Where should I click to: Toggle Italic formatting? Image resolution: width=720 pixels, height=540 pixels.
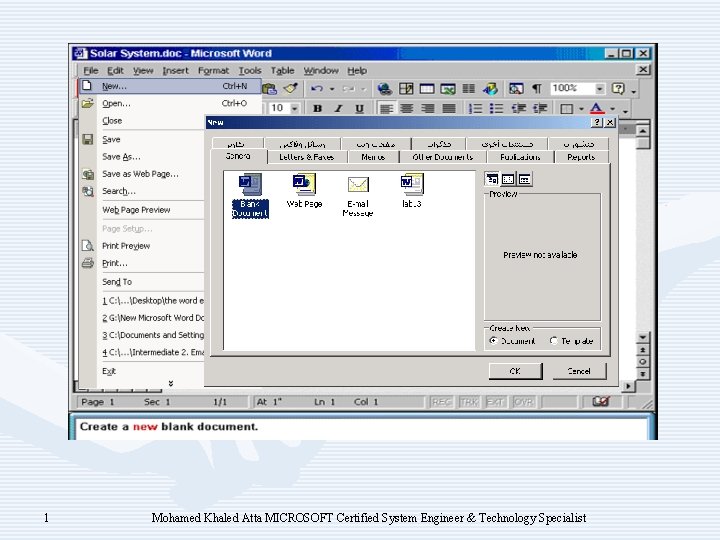click(x=338, y=108)
